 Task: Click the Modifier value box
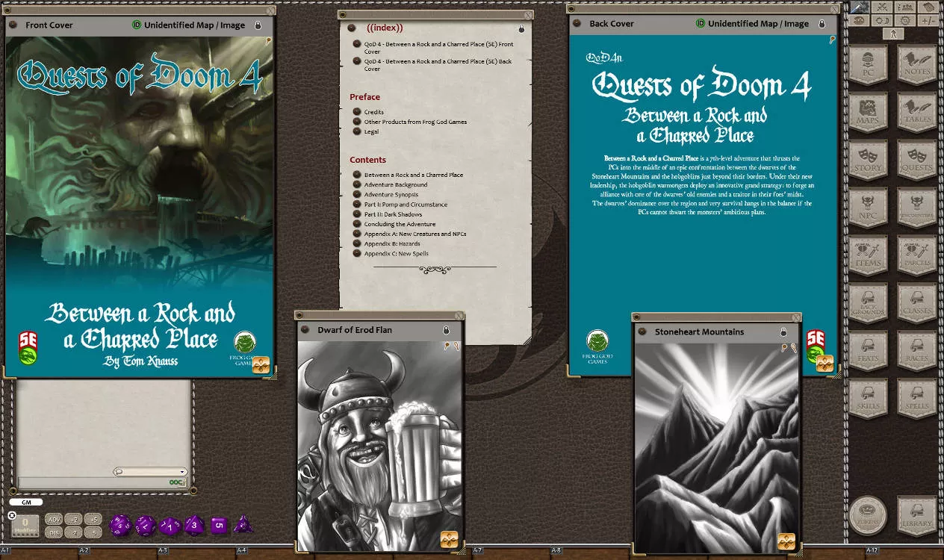coord(25,526)
